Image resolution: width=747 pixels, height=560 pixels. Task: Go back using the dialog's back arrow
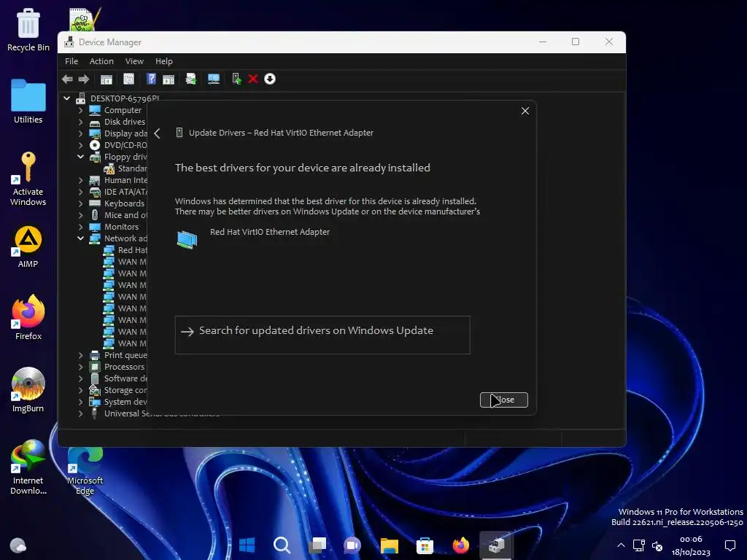pos(158,133)
